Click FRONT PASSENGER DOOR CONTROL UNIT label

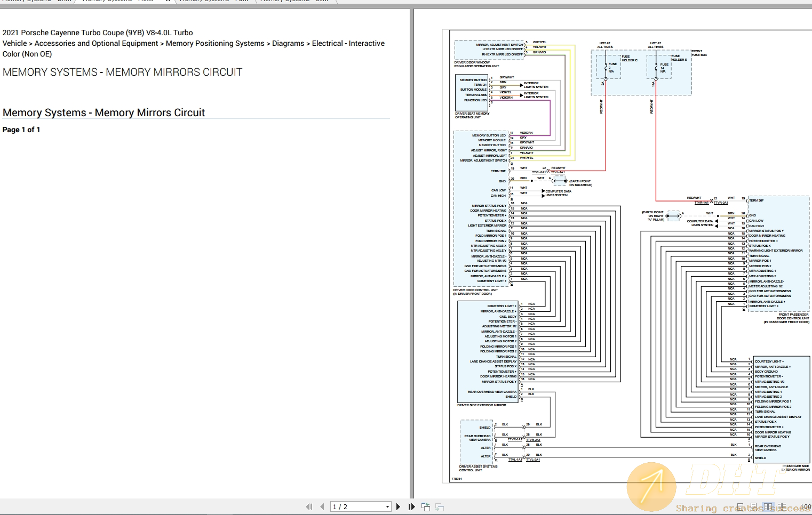point(787,318)
